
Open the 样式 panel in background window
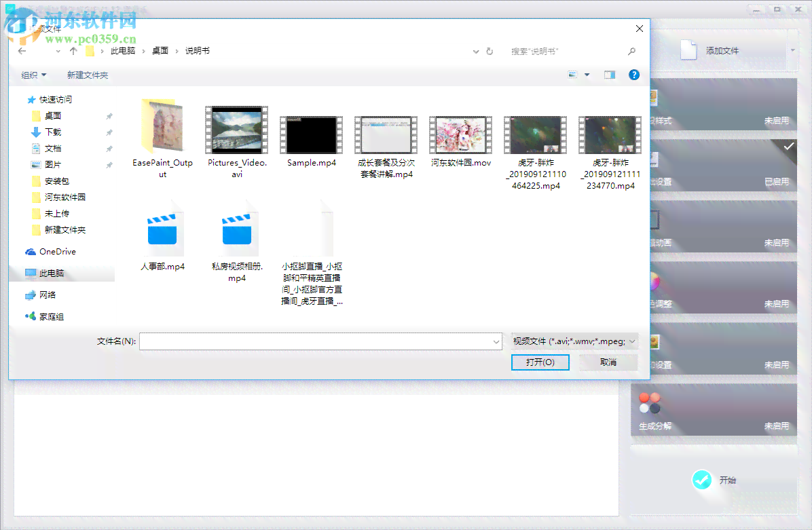coord(724,105)
